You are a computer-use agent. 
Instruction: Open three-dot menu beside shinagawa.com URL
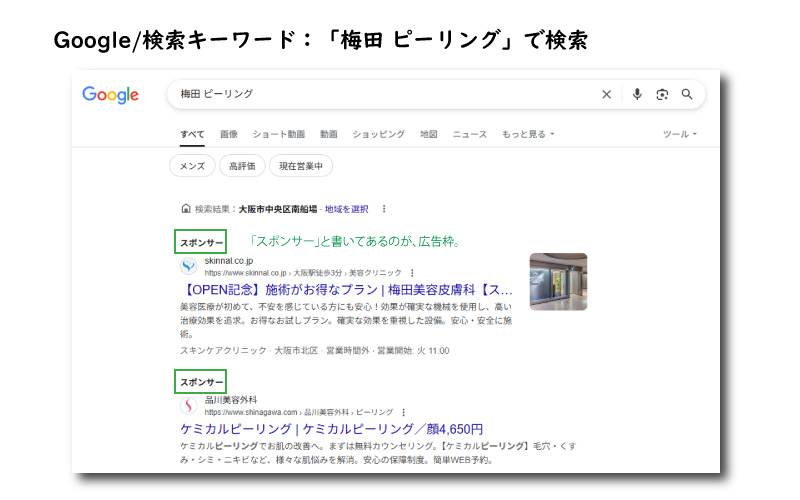tap(403, 412)
